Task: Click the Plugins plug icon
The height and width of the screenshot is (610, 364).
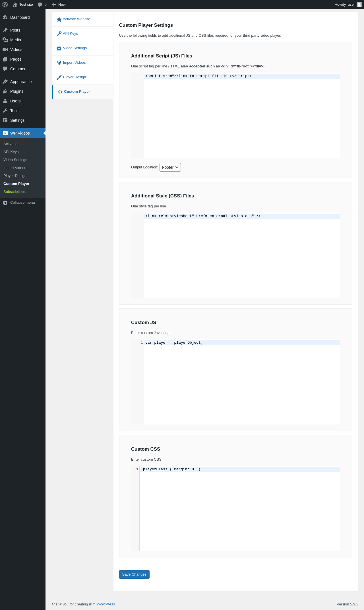Action: tap(5, 91)
